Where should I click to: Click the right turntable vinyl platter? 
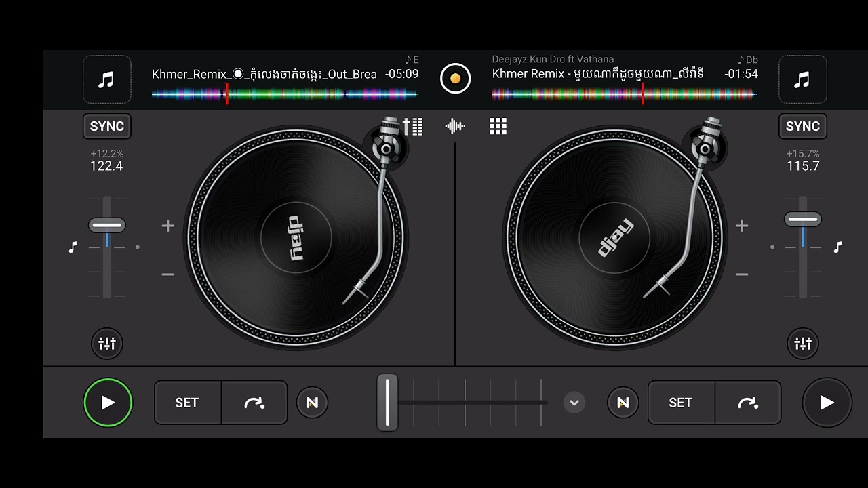[615, 237]
